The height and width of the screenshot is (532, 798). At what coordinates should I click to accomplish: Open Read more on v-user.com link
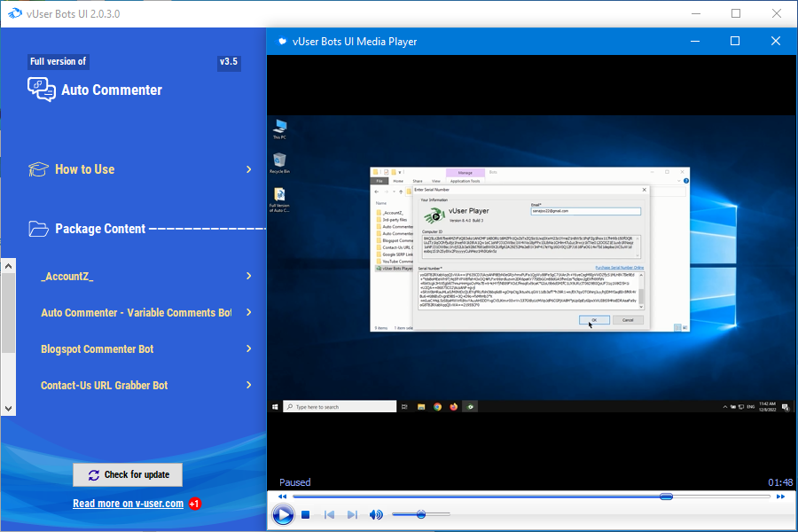tap(129, 504)
